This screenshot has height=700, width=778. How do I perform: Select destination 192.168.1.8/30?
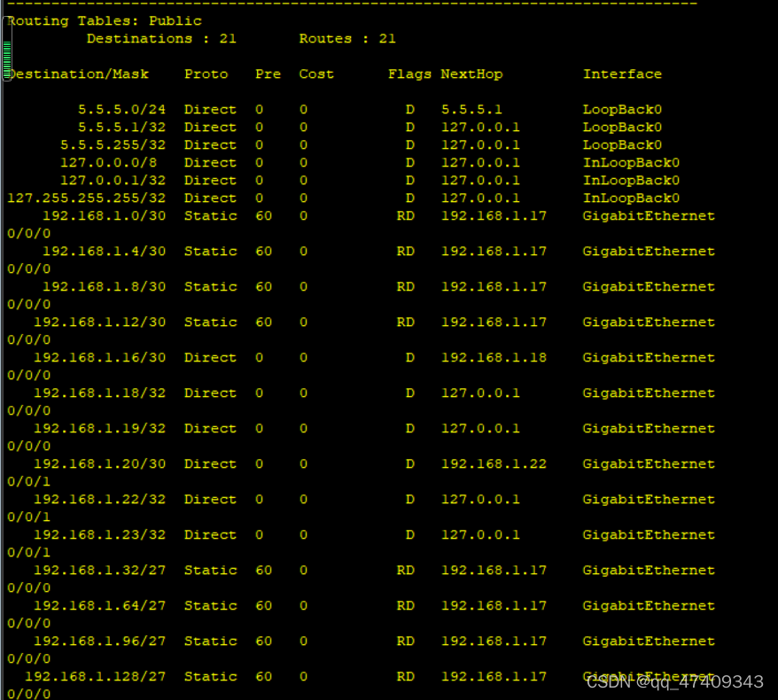(105, 287)
